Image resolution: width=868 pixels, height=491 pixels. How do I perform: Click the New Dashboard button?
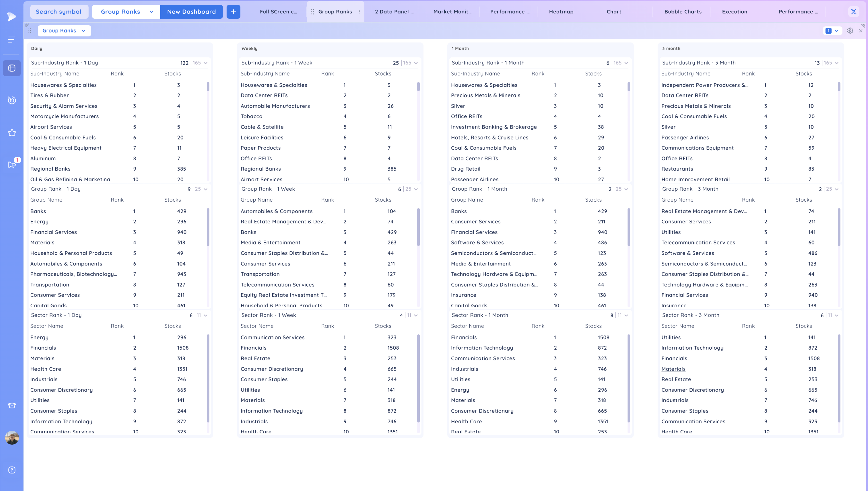[x=191, y=12]
